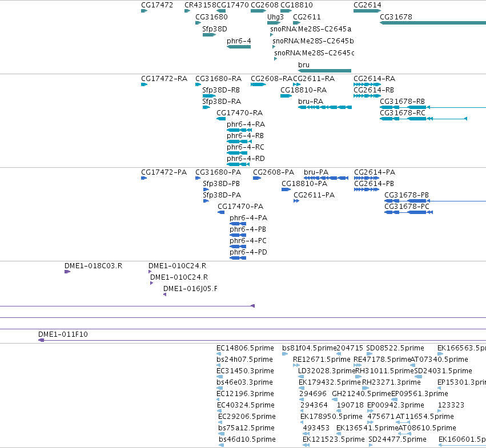The height and width of the screenshot is (448, 486).
Task: Click snoRNA:Me28S-C2645c label
Action: (314, 53)
